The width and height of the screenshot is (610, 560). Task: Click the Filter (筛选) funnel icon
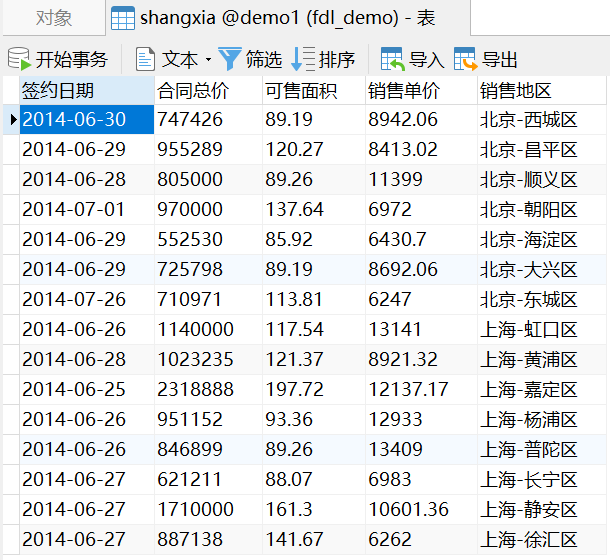230,59
